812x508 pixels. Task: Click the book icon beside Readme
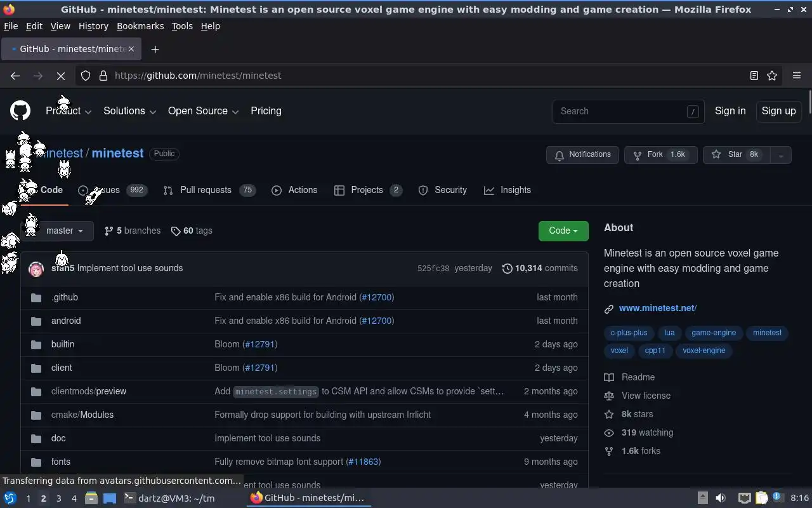[609, 377]
